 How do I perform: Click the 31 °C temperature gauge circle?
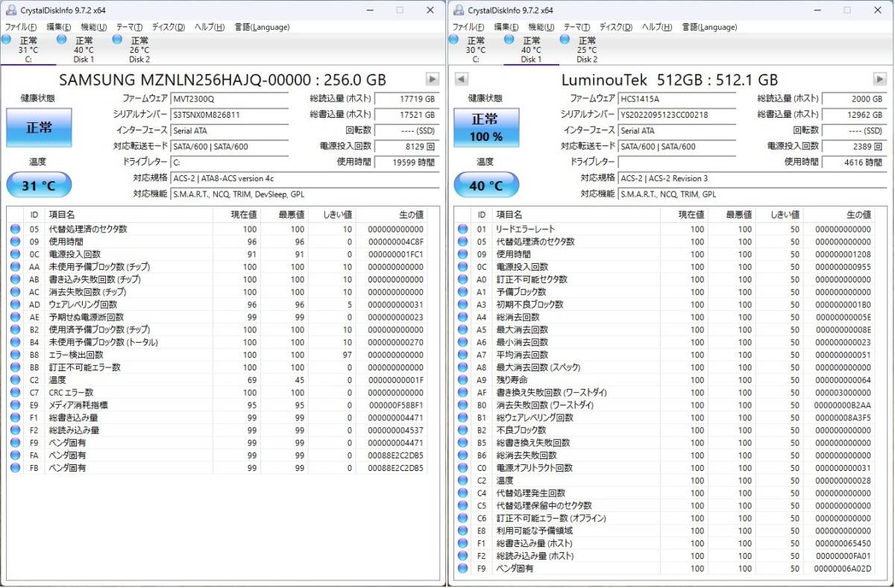point(39,184)
